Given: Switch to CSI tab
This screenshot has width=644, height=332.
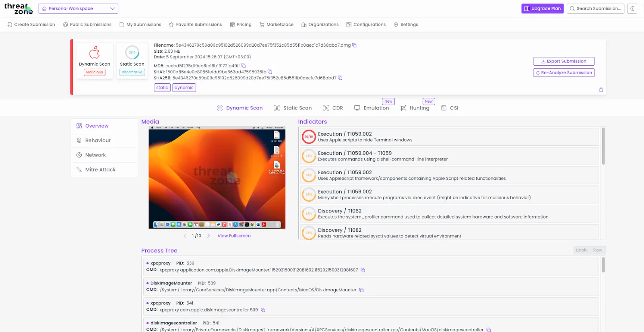Looking at the screenshot, I should point(450,108).
